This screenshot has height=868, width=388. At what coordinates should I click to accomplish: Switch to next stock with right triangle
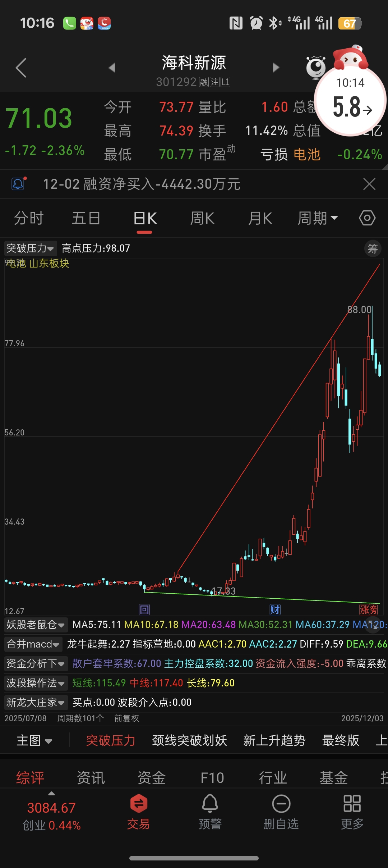tap(276, 68)
